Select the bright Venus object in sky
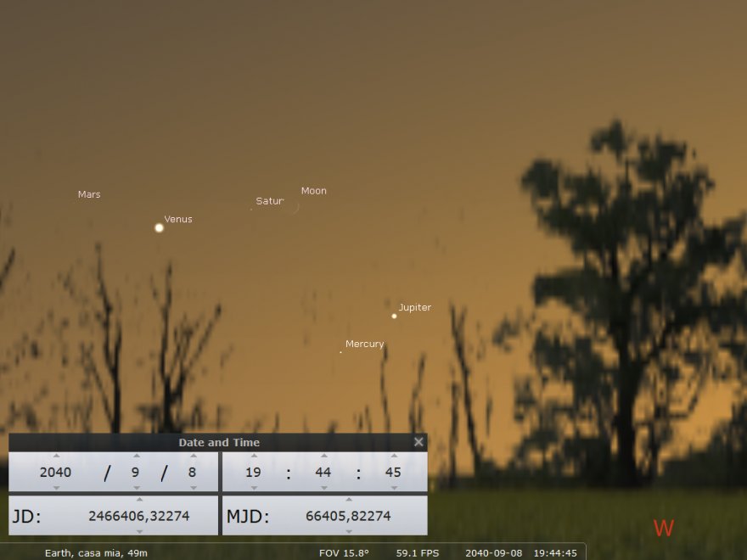 pyautogui.click(x=159, y=227)
